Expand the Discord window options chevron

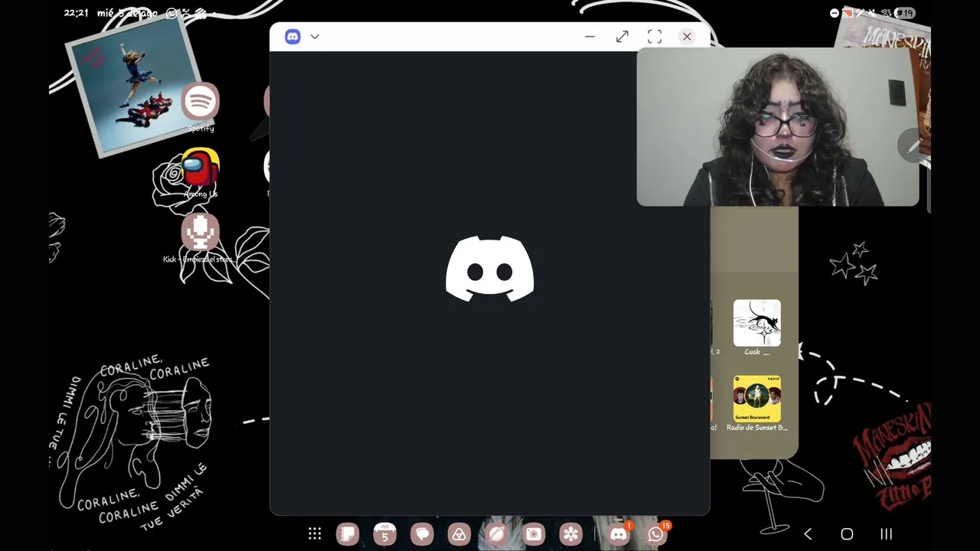pyautogui.click(x=315, y=37)
